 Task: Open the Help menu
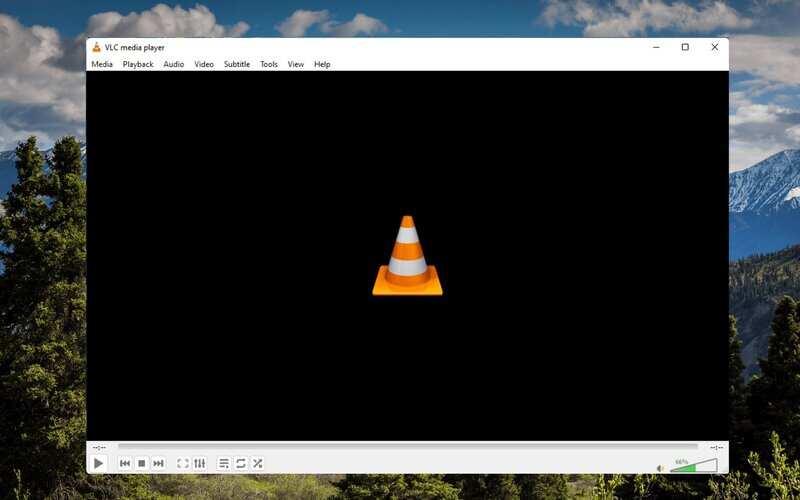pos(322,64)
